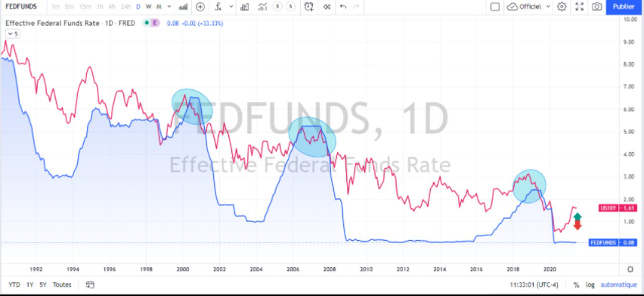The image size is (644, 296).
Task: Click the purple E badge in the legend
Action: tap(155, 23)
